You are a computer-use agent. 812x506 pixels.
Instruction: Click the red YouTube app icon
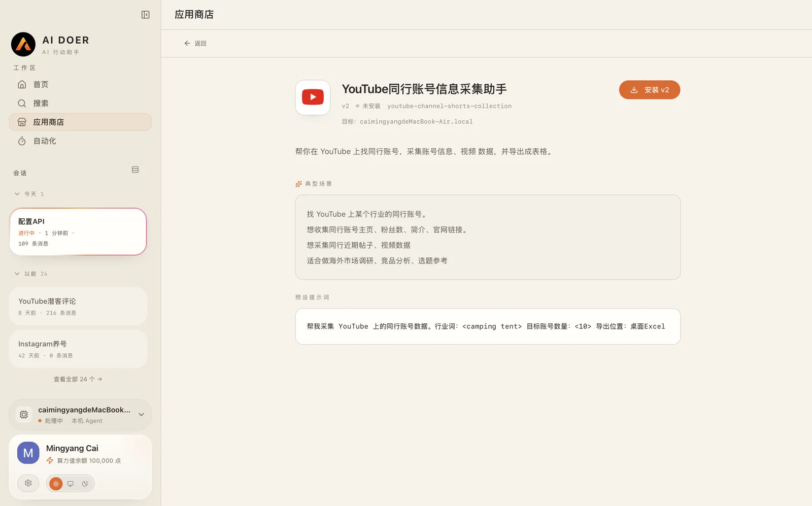pos(313,97)
